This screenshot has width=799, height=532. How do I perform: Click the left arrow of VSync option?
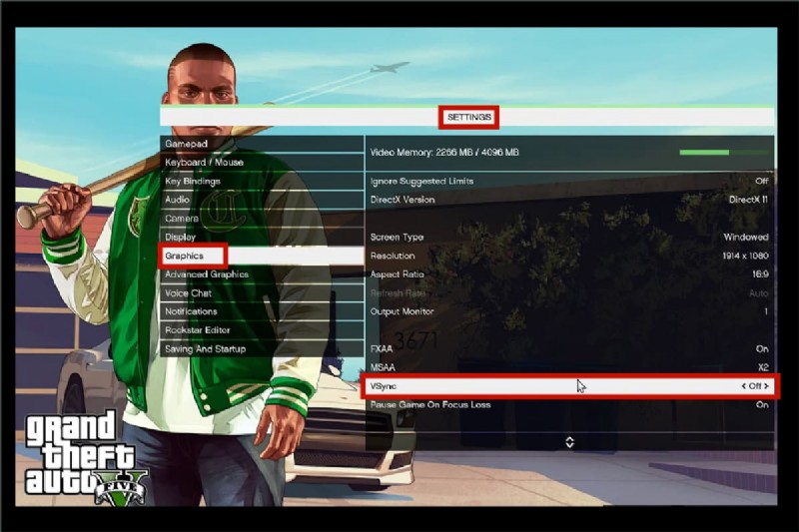point(743,386)
